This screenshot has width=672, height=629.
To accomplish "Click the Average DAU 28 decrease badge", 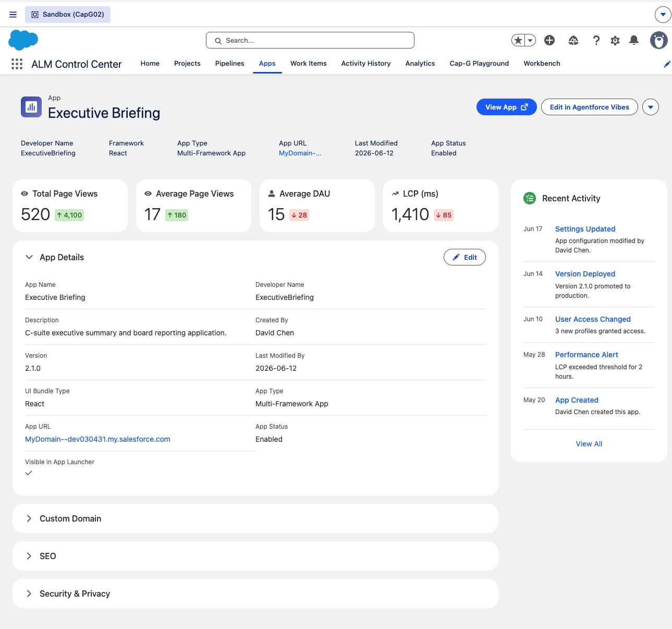I will [299, 215].
